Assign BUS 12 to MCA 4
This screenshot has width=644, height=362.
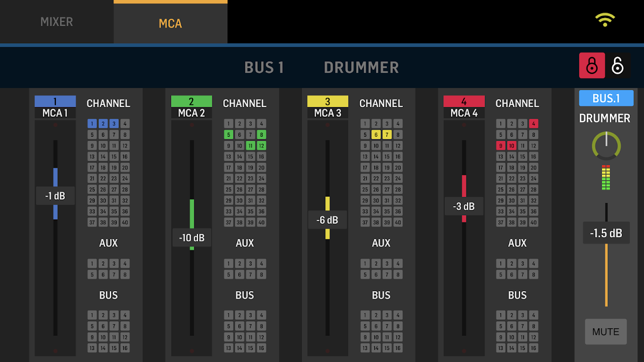534,337
